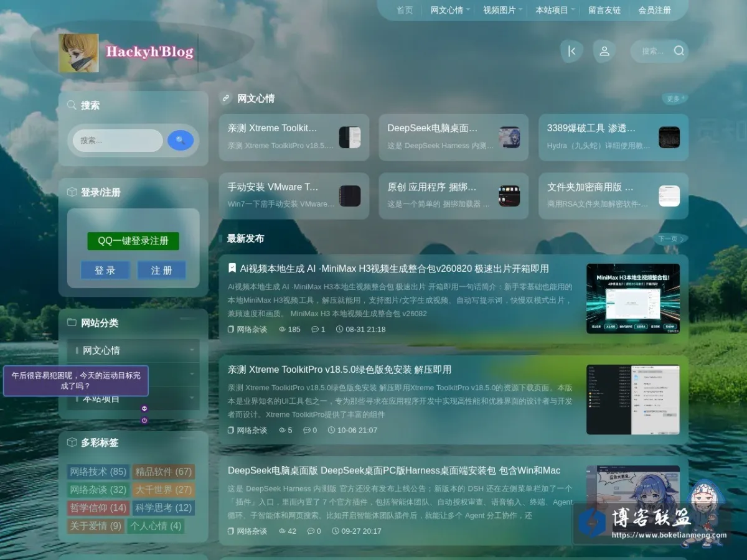Click the clock icon beside 08-31 21:18
Image resolution: width=747 pixels, height=560 pixels.
339,329
